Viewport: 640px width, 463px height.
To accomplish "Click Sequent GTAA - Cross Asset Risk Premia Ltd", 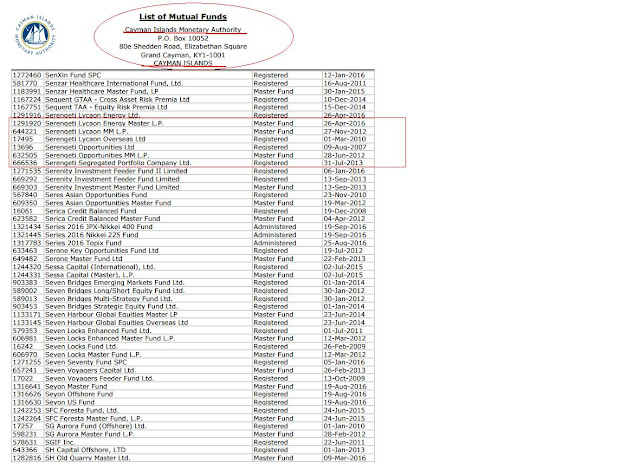I will tap(117, 99).
